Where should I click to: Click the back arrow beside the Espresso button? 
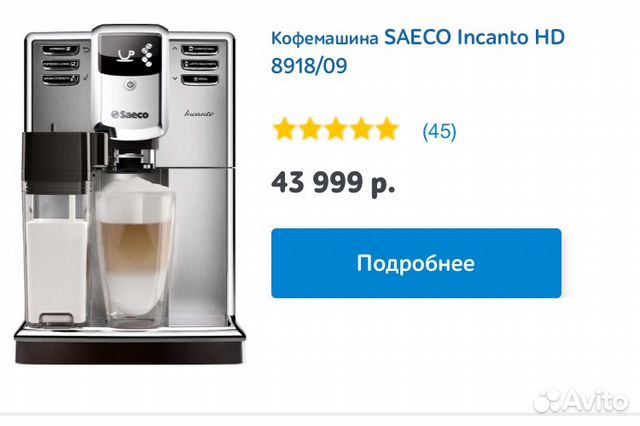click(86, 50)
